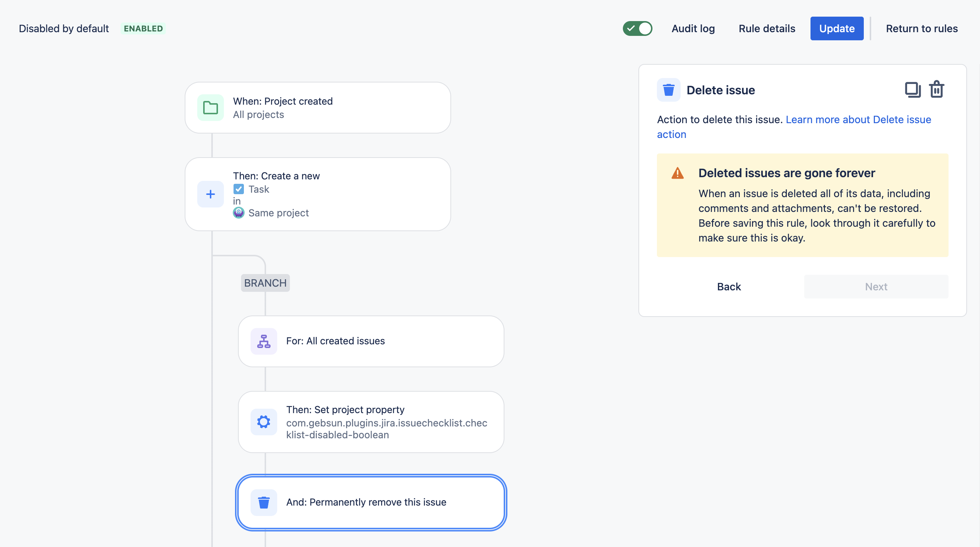
Task: Click the gear icon for Set project property
Action: (264, 422)
